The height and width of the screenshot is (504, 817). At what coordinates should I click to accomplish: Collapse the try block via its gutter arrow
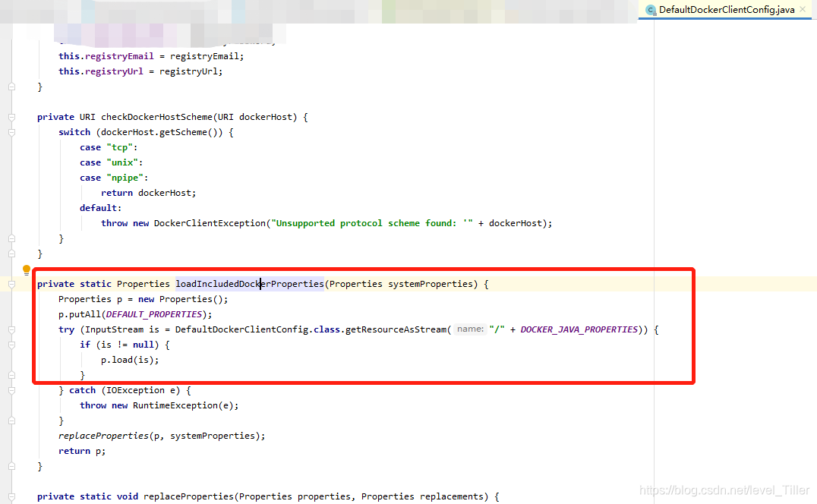point(11,329)
